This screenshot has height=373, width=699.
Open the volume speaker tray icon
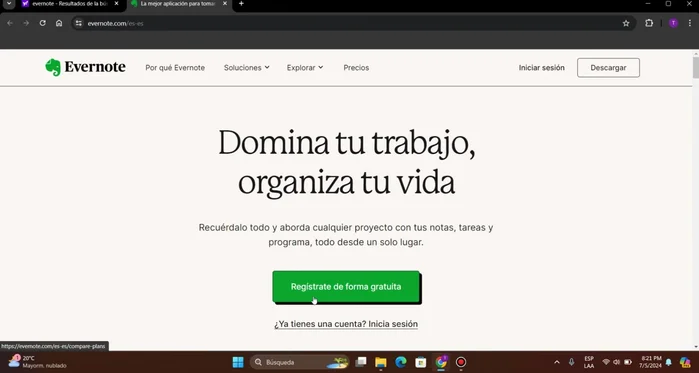coord(617,362)
